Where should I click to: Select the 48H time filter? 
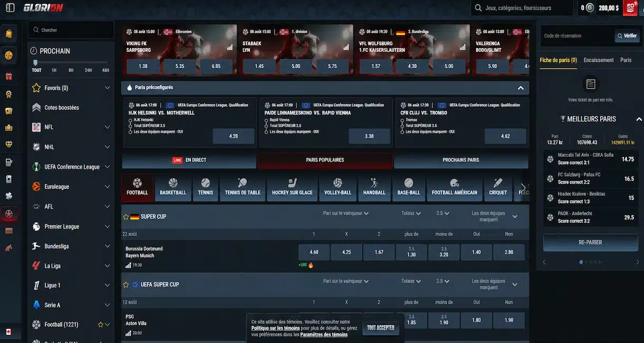106,70
